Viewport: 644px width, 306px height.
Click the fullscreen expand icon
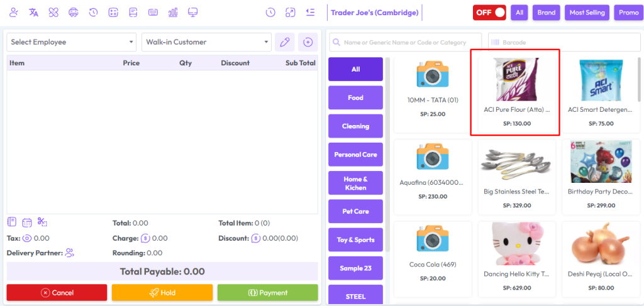coord(291,13)
